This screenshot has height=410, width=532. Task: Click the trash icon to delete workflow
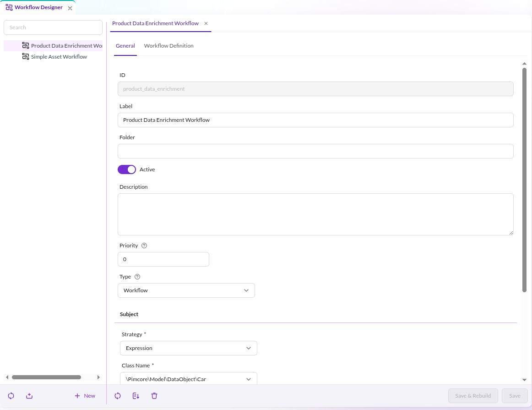pyautogui.click(x=154, y=396)
